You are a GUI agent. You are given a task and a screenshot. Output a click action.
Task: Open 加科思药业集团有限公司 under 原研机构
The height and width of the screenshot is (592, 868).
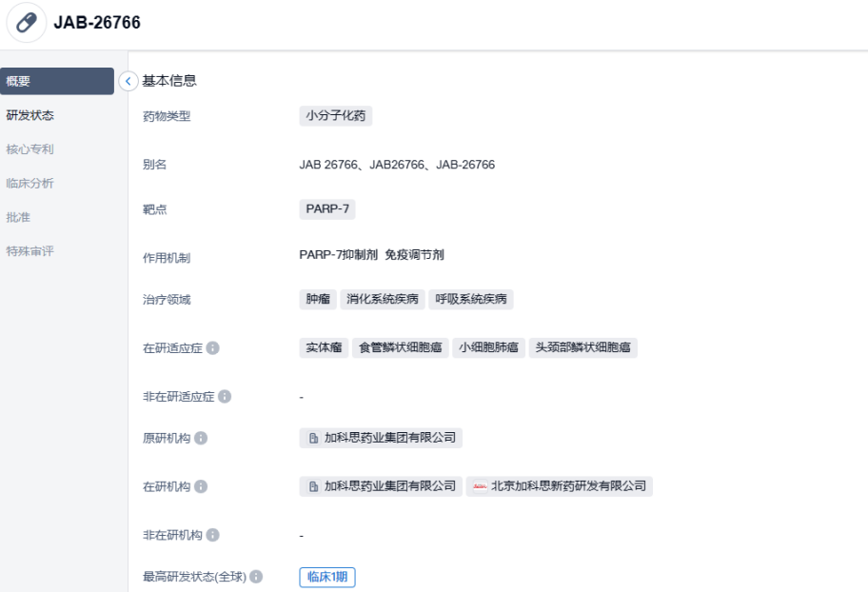389,439
